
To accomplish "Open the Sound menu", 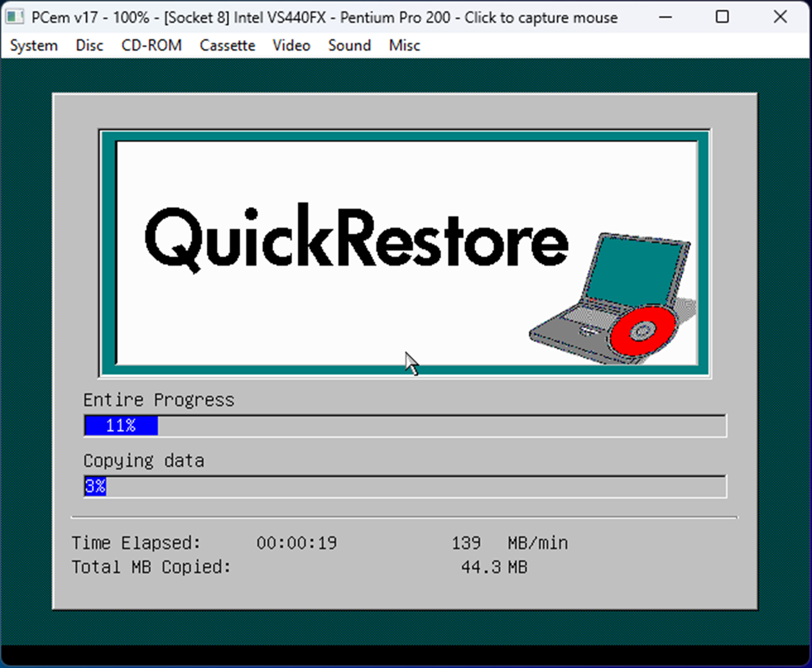I will coord(350,45).
